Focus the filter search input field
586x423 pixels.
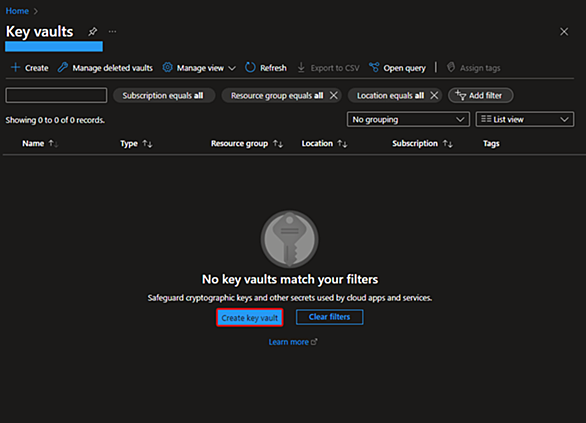click(56, 95)
